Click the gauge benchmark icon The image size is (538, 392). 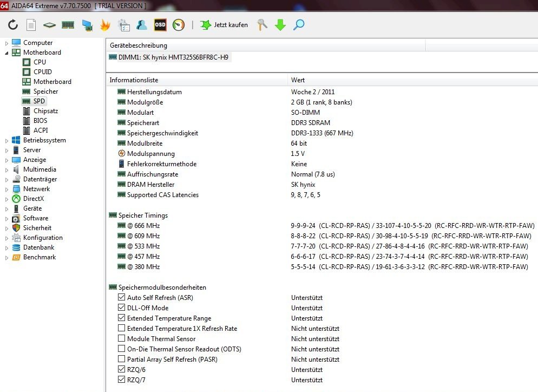click(x=178, y=25)
